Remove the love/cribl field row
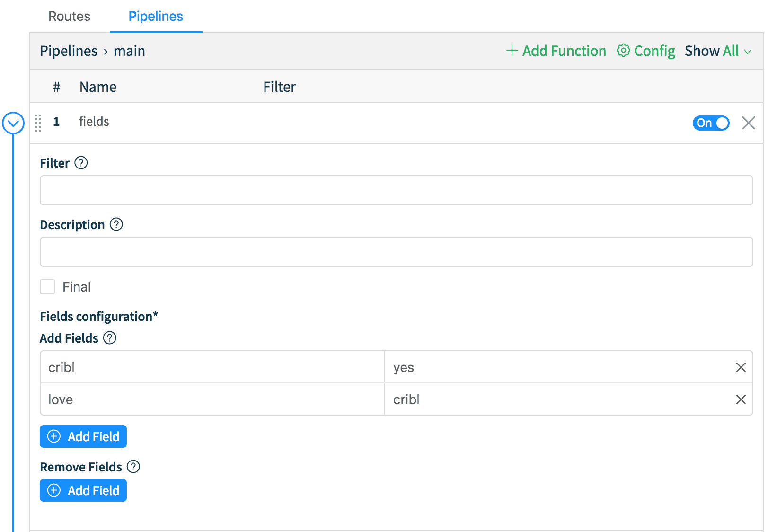 tap(741, 399)
